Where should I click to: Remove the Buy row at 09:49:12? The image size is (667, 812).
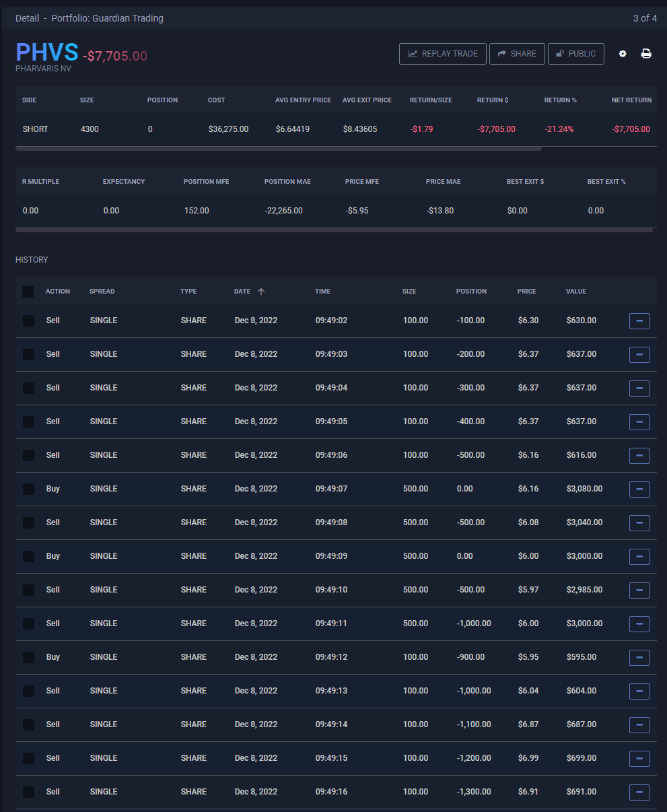pyautogui.click(x=639, y=658)
